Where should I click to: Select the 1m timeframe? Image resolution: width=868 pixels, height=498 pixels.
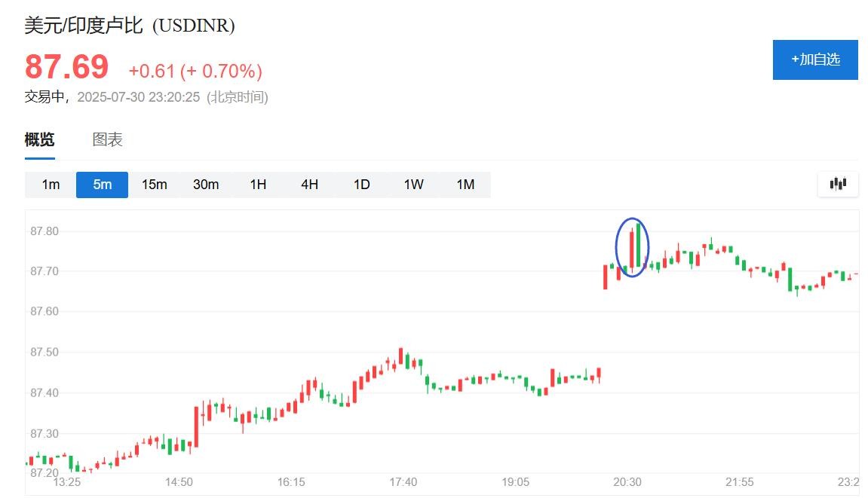coord(51,185)
